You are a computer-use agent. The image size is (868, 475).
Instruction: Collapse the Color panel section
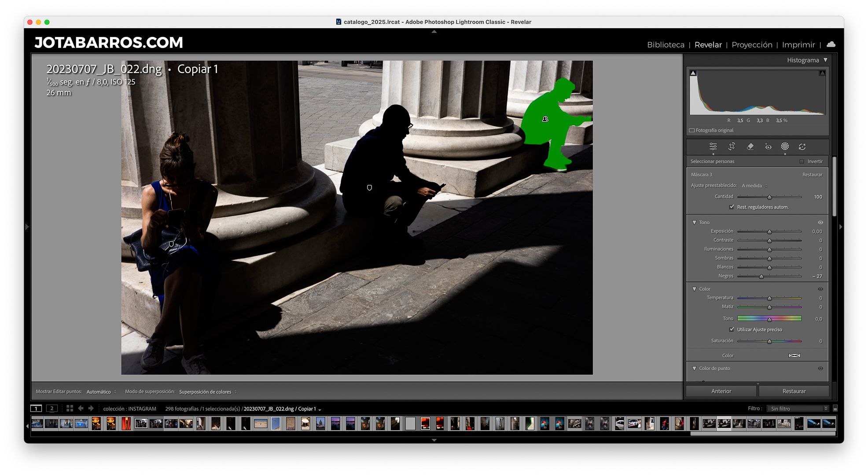tap(695, 289)
